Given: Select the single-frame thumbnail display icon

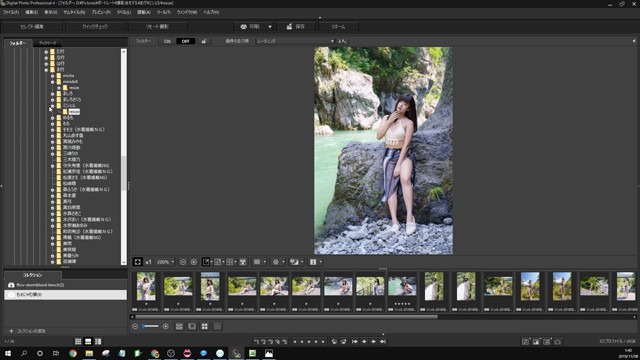Looking at the screenshot, I should coord(192,326).
